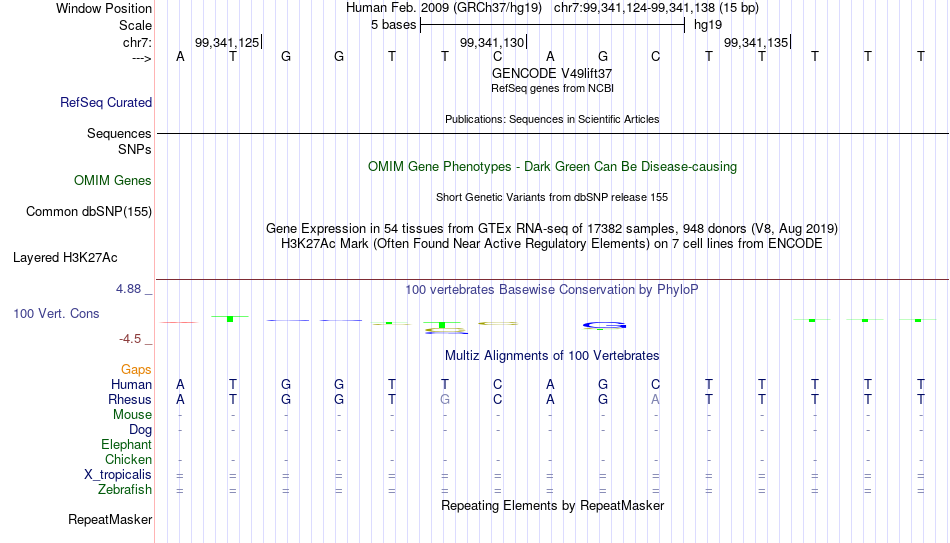Viewport: 950px width, 543px height.
Task: Click 100 vertebrates Basewise Conservation by PhyloP title
Action: click(x=552, y=290)
